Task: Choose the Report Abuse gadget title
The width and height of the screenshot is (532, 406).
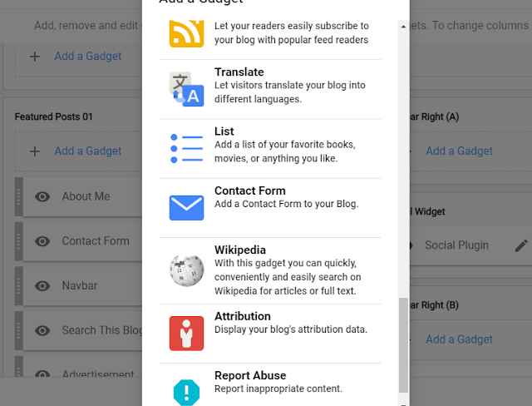Action: coord(250,376)
